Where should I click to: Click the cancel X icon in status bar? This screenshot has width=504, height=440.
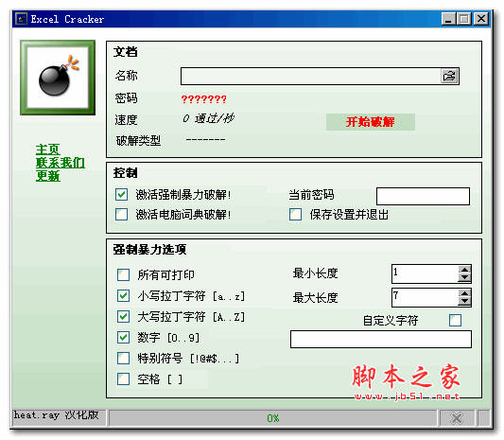click(x=457, y=418)
